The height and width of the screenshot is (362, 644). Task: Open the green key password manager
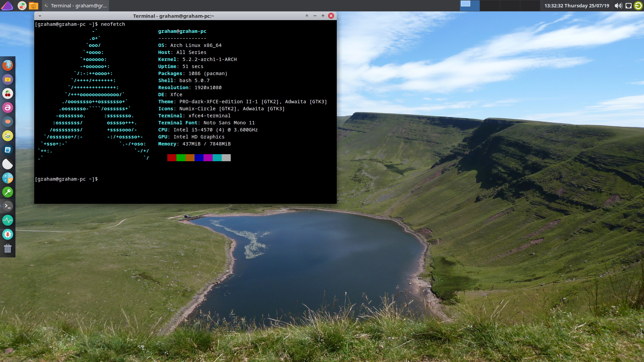[x=8, y=192]
